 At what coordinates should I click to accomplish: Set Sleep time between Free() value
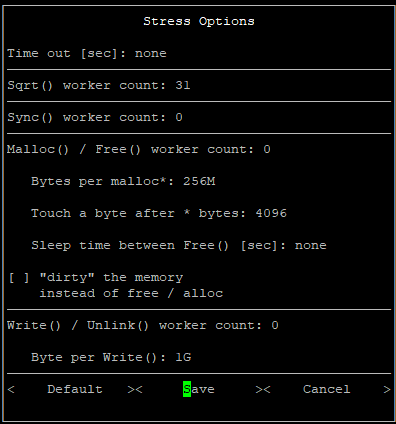[311, 245]
